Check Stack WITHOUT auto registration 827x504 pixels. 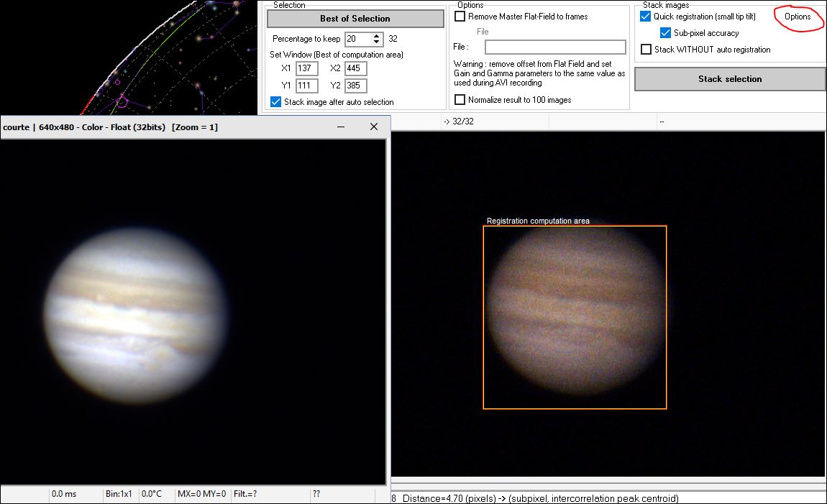[x=646, y=50]
